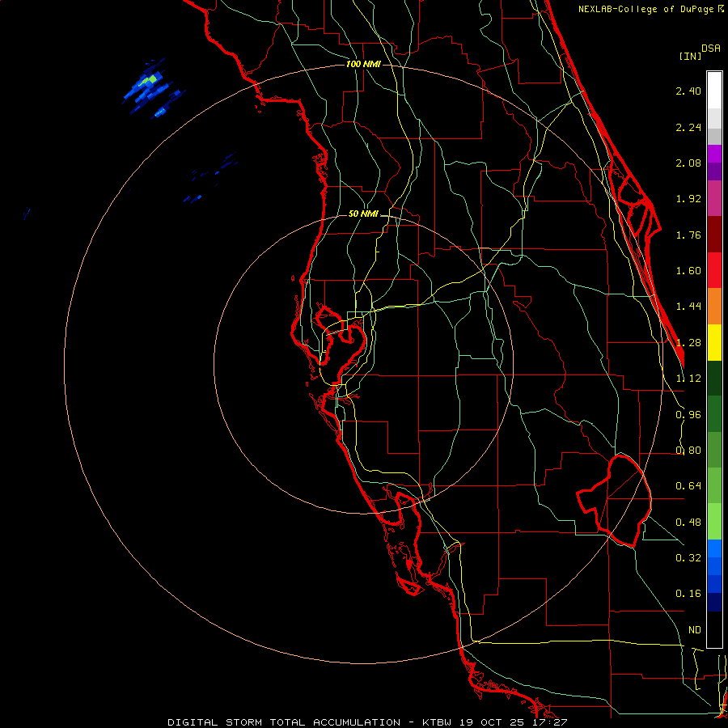Click the 0.96 legend value

[688, 415]
